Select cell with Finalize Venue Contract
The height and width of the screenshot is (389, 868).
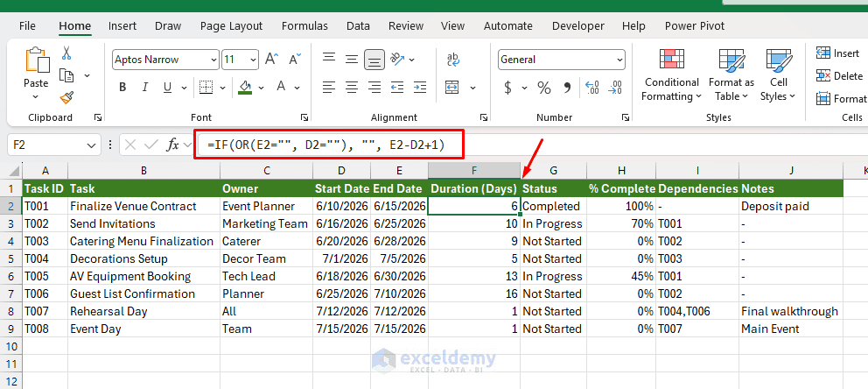click(x=143, y=206)
